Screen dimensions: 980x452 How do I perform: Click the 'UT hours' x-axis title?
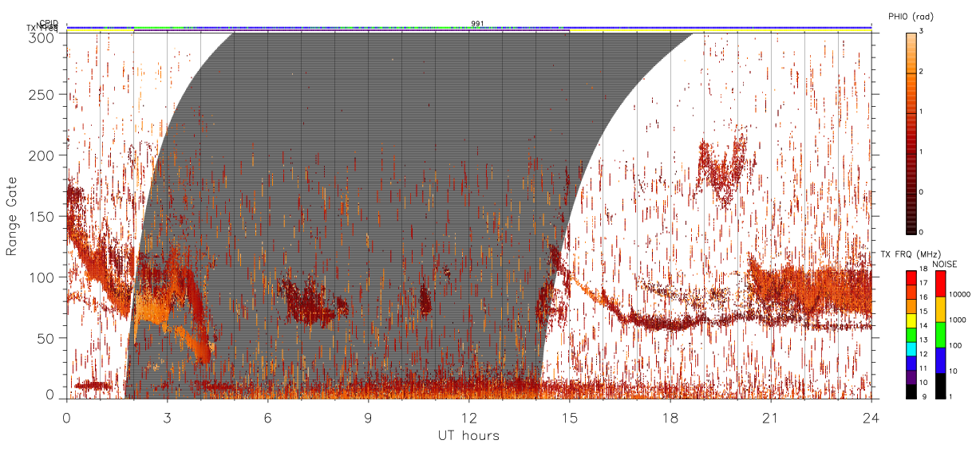[468, 435]
